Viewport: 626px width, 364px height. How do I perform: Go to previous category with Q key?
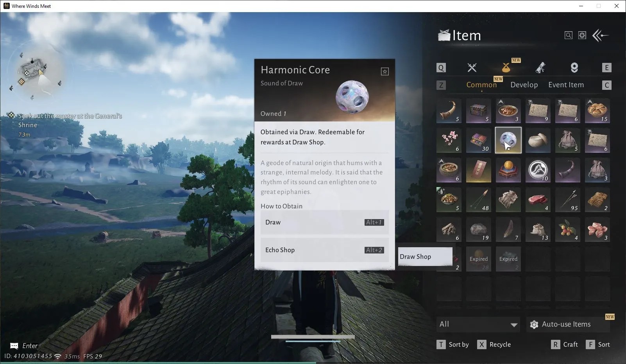click(x=441, y=68)
